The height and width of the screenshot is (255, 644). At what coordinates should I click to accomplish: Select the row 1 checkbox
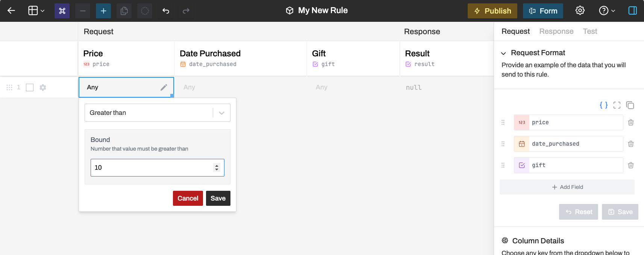point(30,88)
